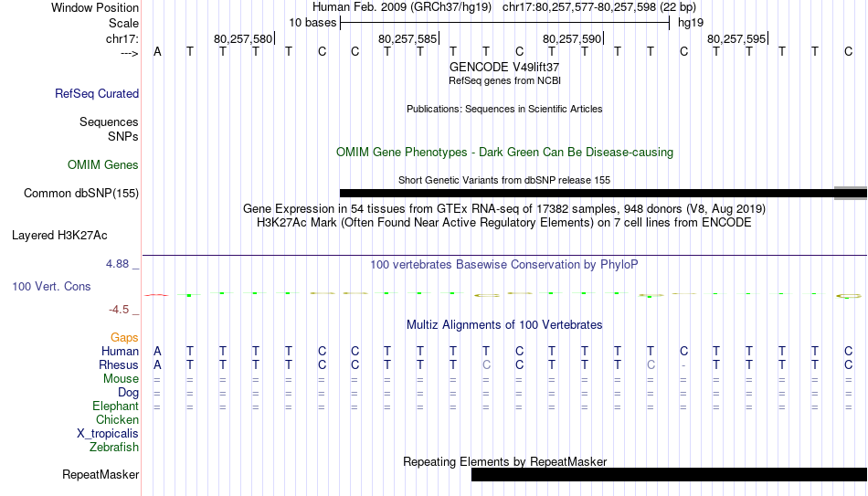The width and height of the screenshot is (868, 496).
Task: Click the Elephant alignment row label
Action: click(x=115, y=406)
